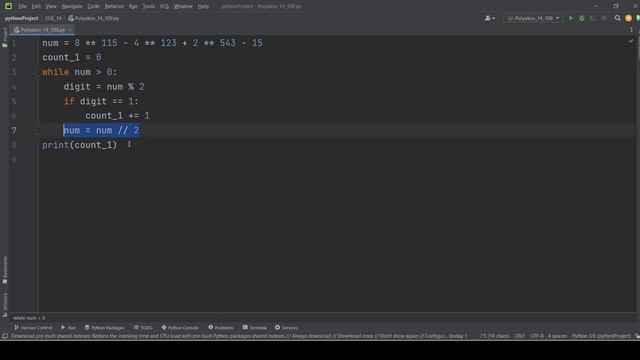Image resolution: width=640 pixels, height=360 pixels.
Task: Select EGE_14 folder in the breadcrumb bar
Action: pyautogui.click(x=53, y=18)
